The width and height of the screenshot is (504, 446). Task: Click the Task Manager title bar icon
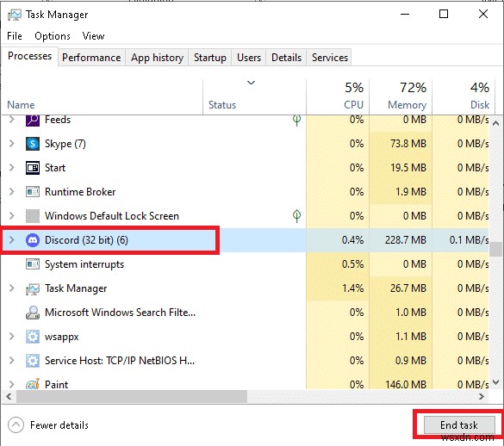(15, 15)
